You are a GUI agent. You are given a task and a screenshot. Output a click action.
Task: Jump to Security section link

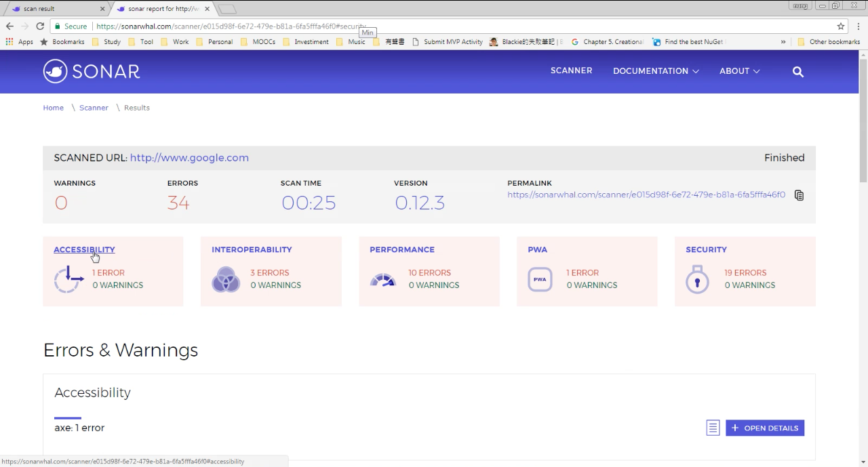(706, 249)
